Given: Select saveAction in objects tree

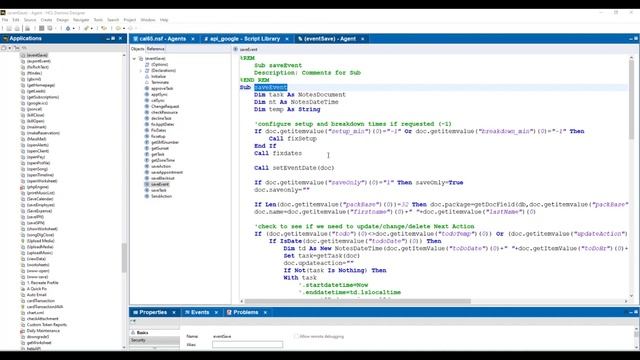Looking at the screenshot, I should (x=161, y=166).
